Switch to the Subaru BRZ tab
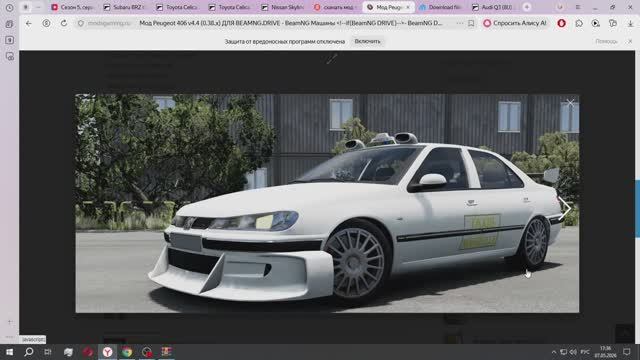Image resolution: width=640 pixels, height=360 pixels. 124,7
